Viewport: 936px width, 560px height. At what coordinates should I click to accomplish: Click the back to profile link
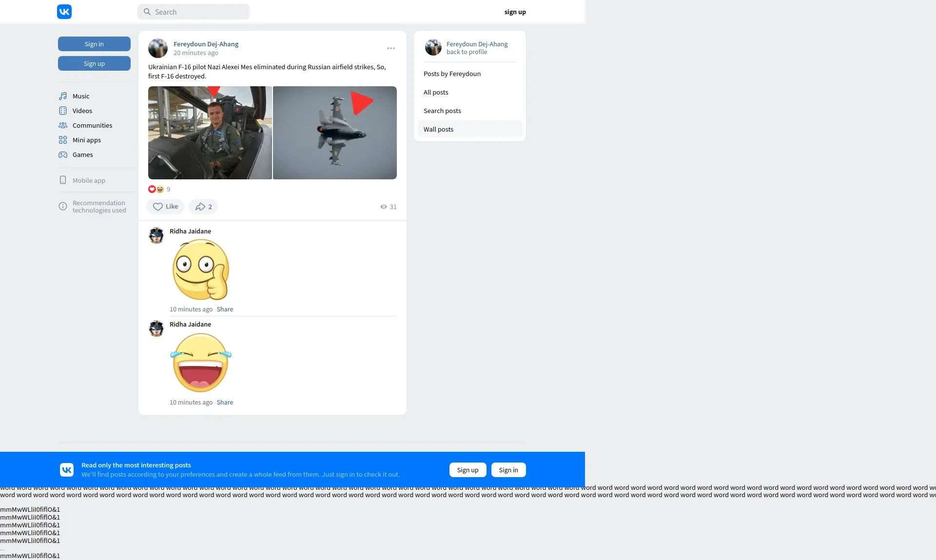pyautogui.click(x=467, y=52)
